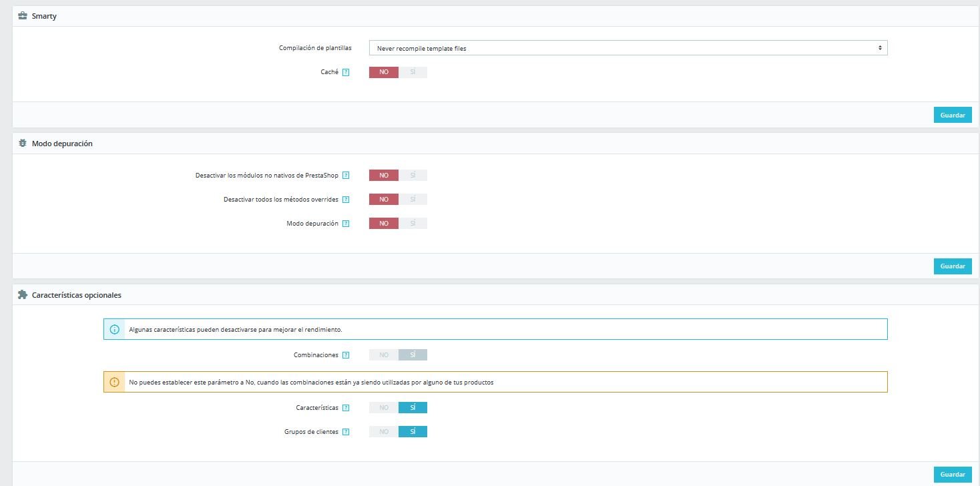Screen dimensions: 980x486
Task: Open help tooltip icon next to Caché
Action: [x=346, y=72]
